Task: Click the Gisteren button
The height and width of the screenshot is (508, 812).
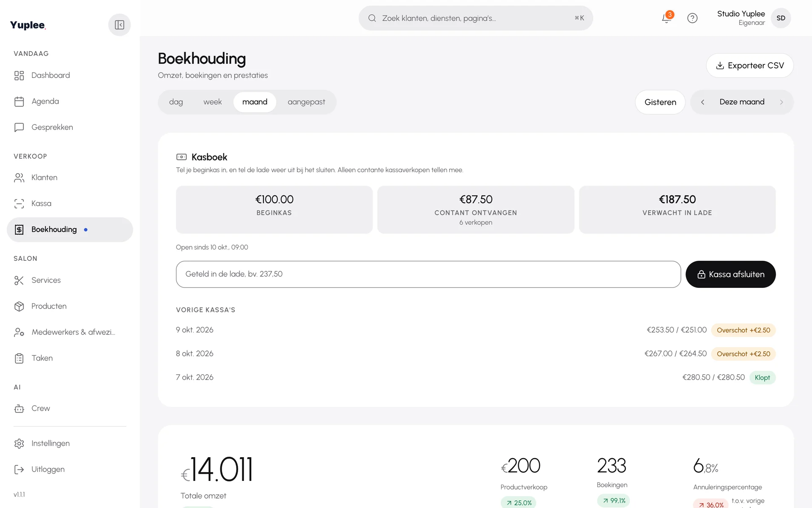Action: pyautogui.click(x=660, y=102)
